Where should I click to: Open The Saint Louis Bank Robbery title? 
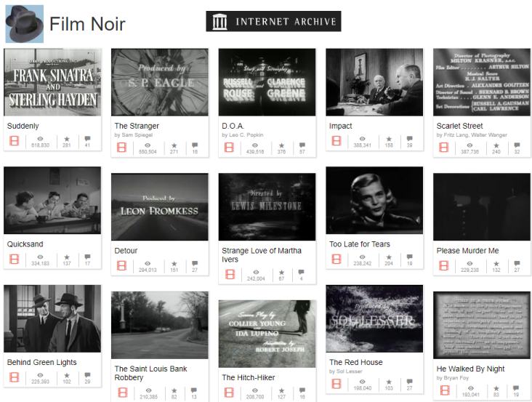coord(150,373)
